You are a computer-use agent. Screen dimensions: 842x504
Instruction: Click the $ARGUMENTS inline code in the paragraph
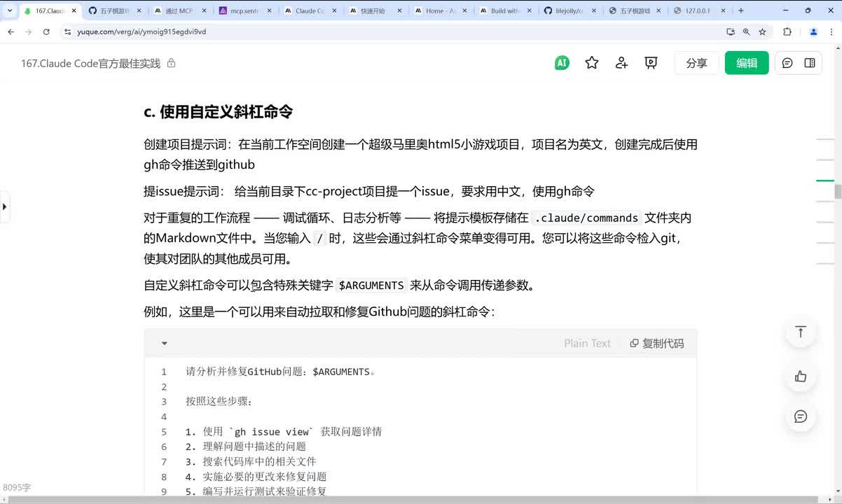pyautogui.click(x=371, y=285)
